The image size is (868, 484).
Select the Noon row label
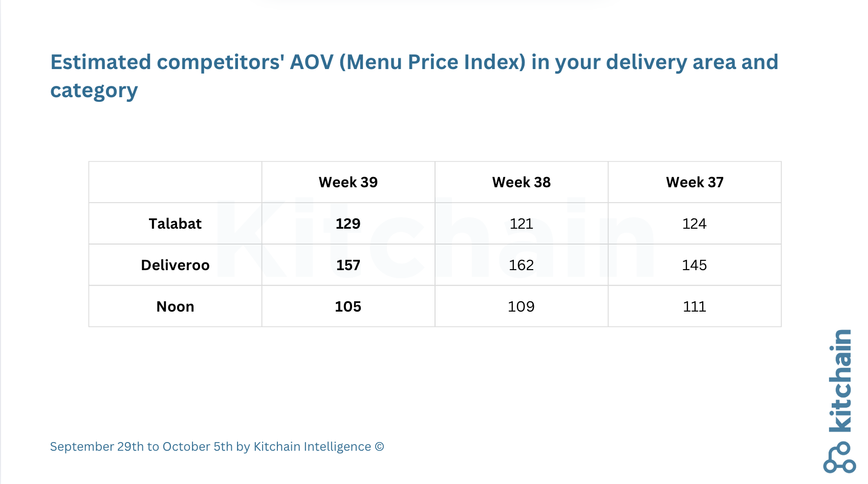click(x=175, y=306)
